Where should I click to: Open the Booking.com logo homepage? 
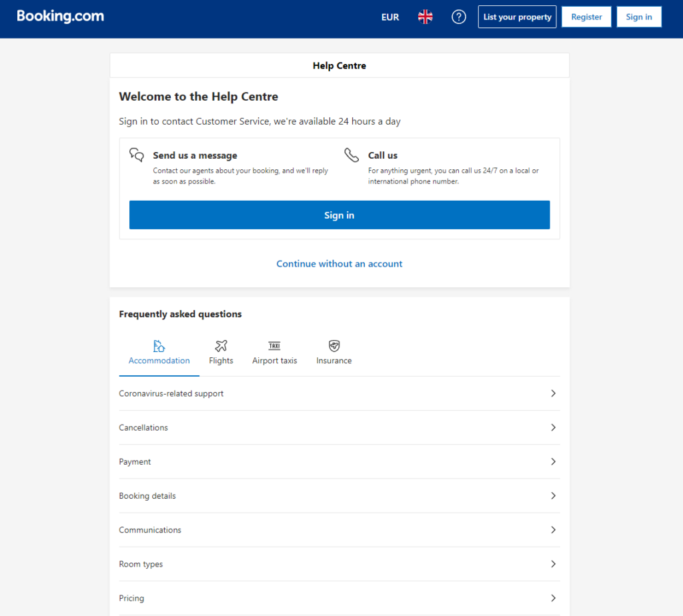(x=60, y=16)
